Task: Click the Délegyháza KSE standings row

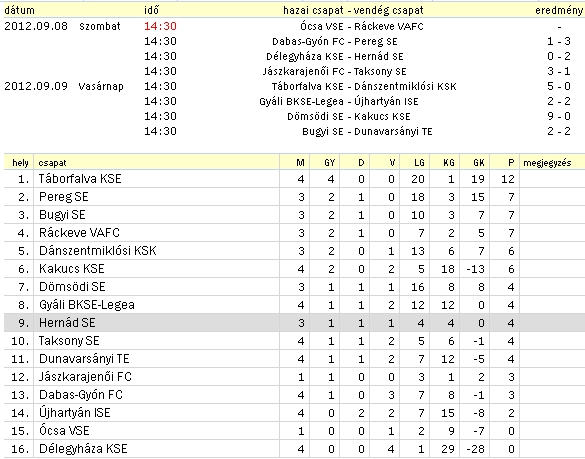Action: tap(294, 449)
